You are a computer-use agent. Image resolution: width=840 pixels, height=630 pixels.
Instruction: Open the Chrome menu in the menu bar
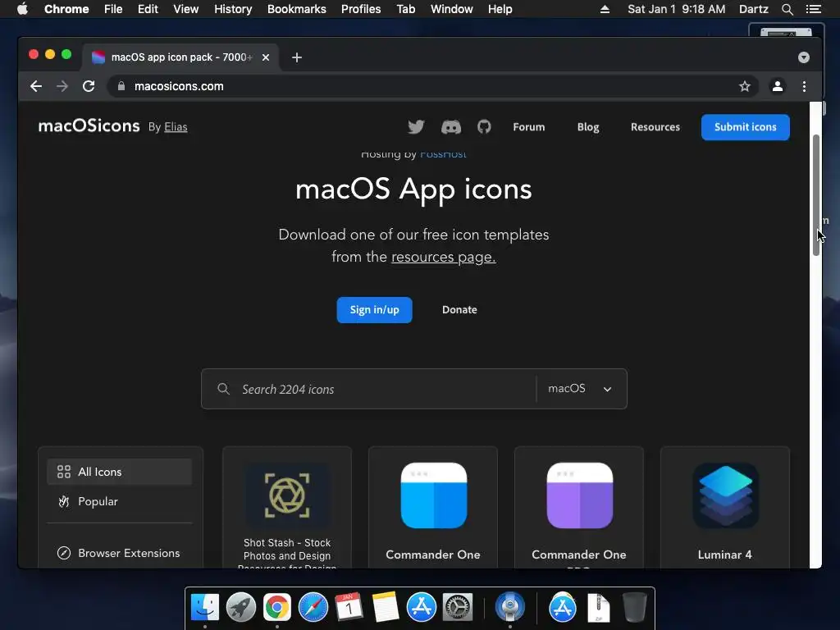point(66,9)
